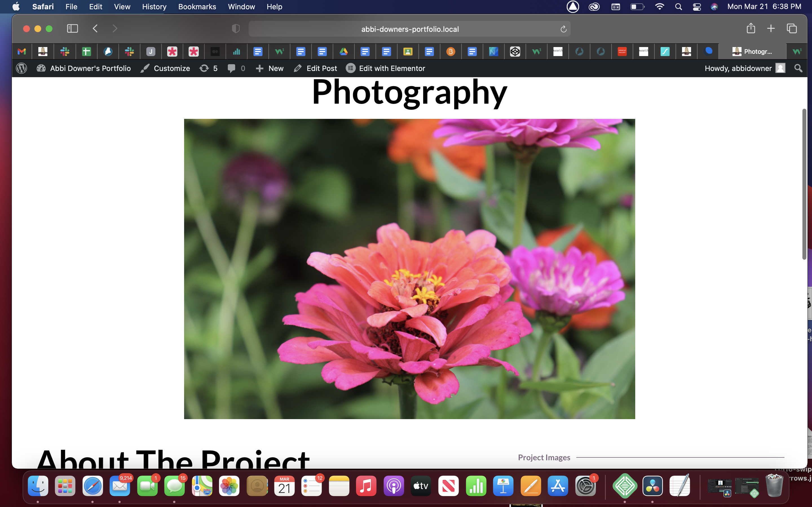Click the WordPress logo admin menu
This screenshot has width=812, height=507.
pyautogui.click(x=21, y=68)
